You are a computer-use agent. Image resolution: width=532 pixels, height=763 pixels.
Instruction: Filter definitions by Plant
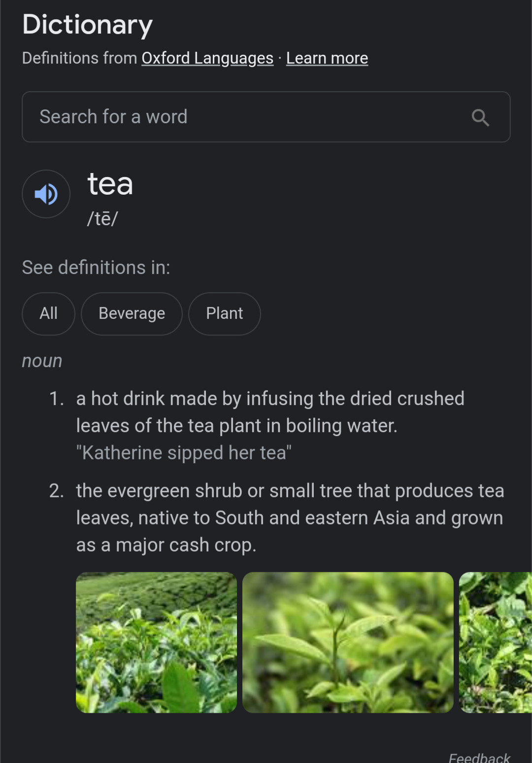coord(224,313)
